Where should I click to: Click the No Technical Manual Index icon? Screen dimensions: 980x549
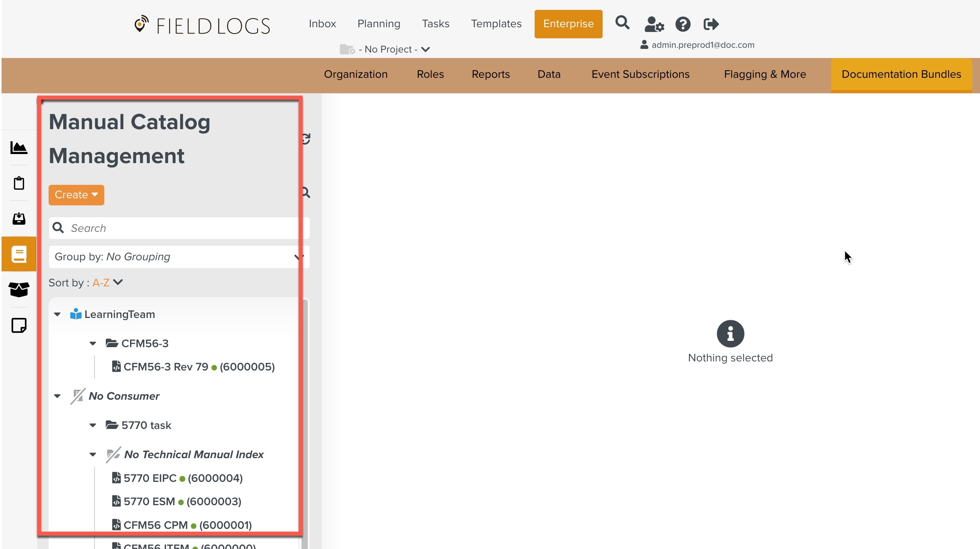113,455
